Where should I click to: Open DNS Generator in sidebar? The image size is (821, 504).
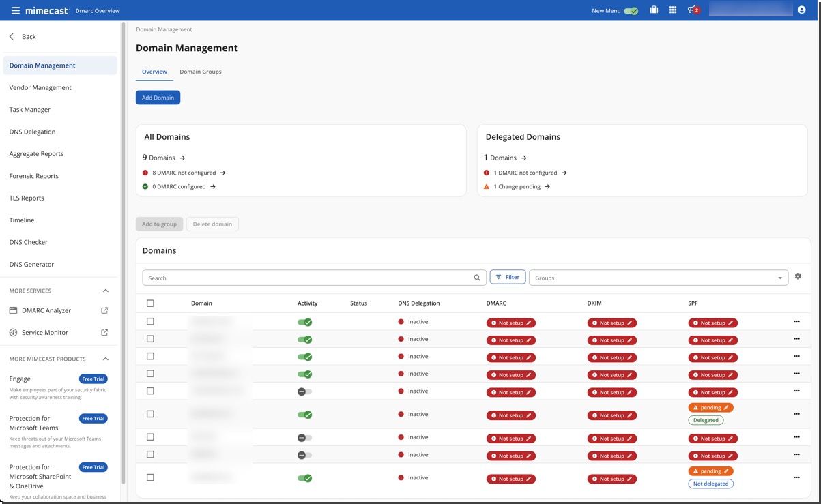coord(31,264)
